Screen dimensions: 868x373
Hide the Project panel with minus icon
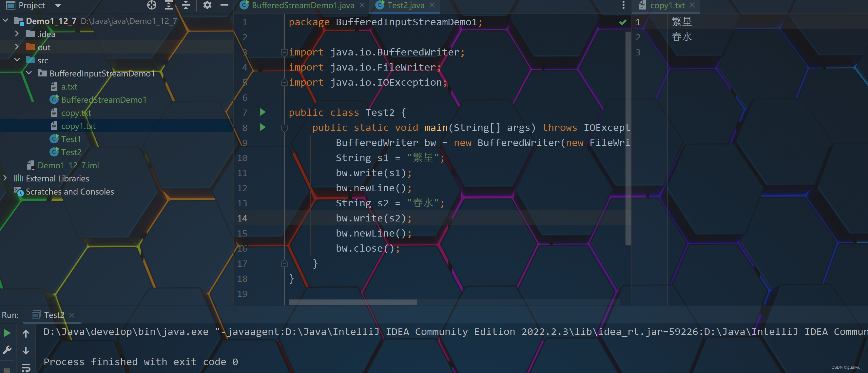[224, 5]
